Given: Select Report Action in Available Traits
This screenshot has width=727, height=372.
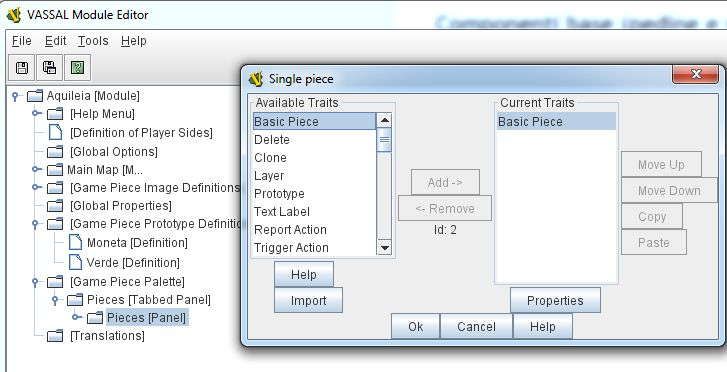Looking at the screenshot, I should (314, 230).
